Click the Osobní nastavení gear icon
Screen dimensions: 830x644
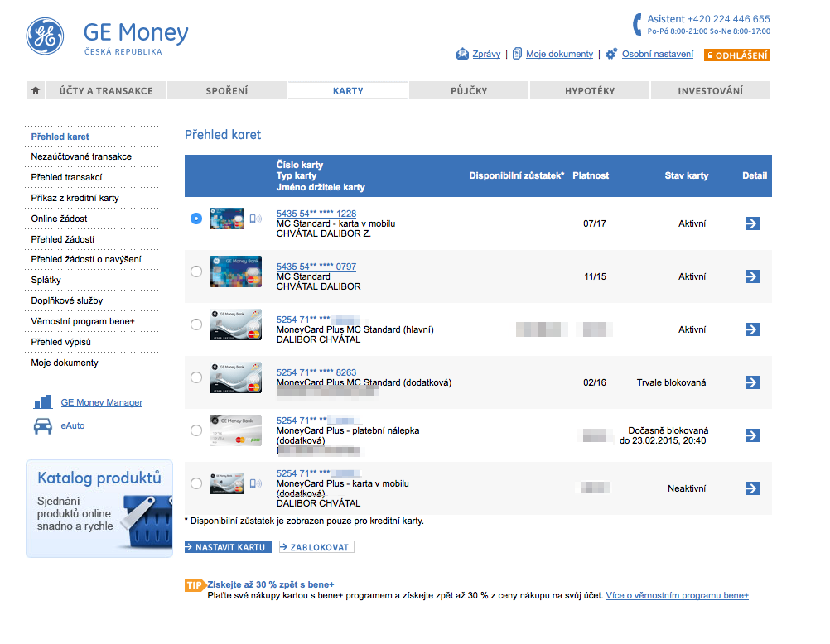point(610,54)
